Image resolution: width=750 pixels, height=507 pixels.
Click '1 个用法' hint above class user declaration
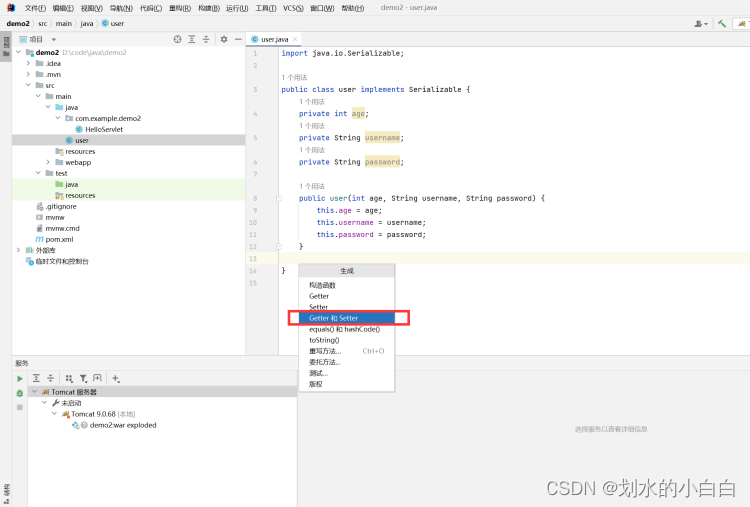click(x=294, y=77)
